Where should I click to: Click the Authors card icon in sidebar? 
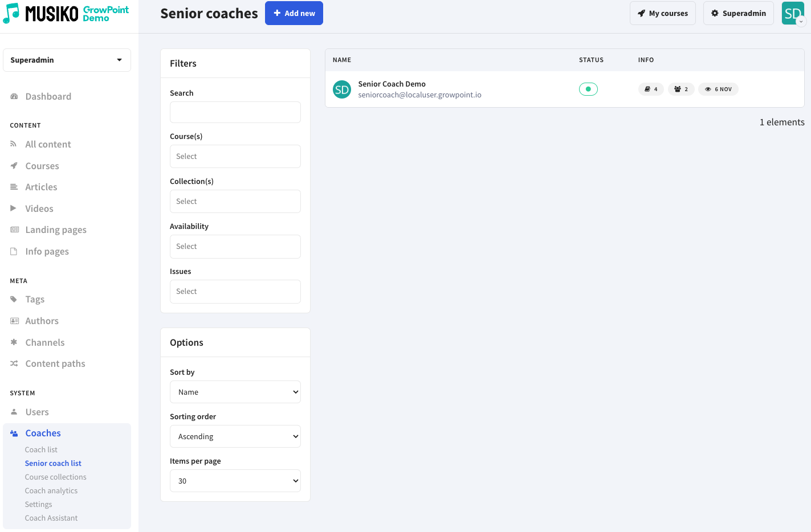tap(14, 321)
